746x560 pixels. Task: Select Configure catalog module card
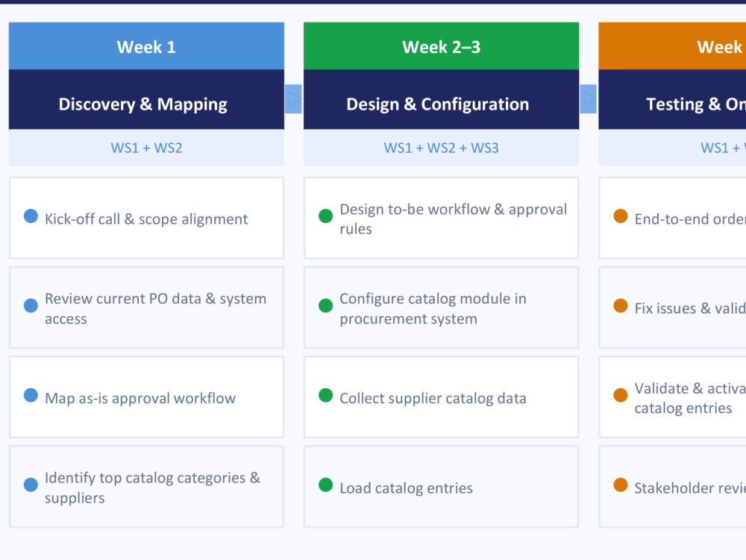pyautogui.click(x=441, y=307)
